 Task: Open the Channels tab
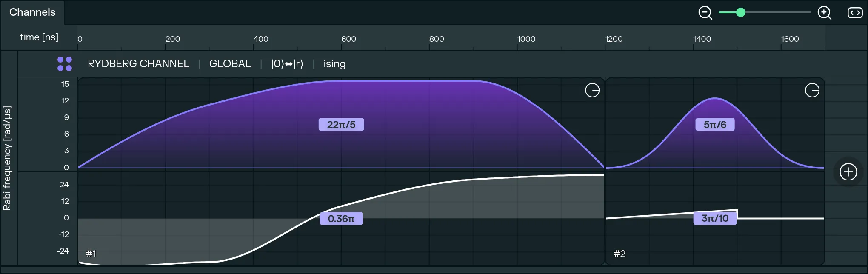32,12
